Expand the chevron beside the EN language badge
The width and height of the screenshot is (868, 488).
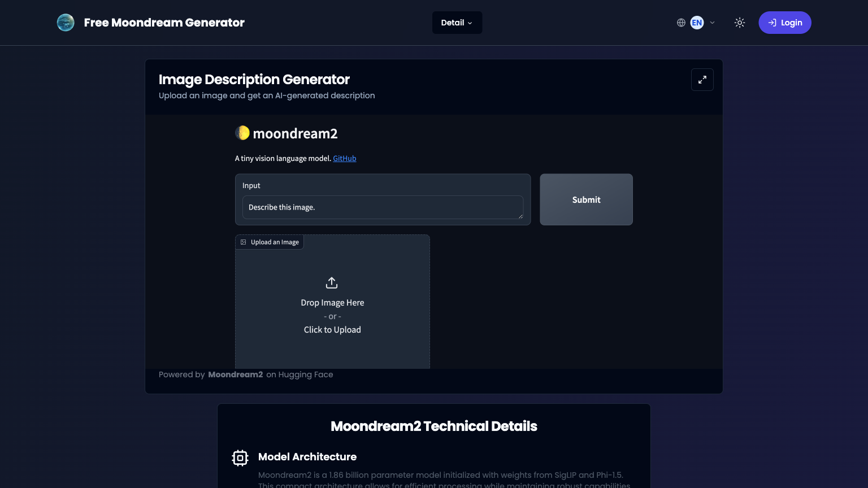711,23
